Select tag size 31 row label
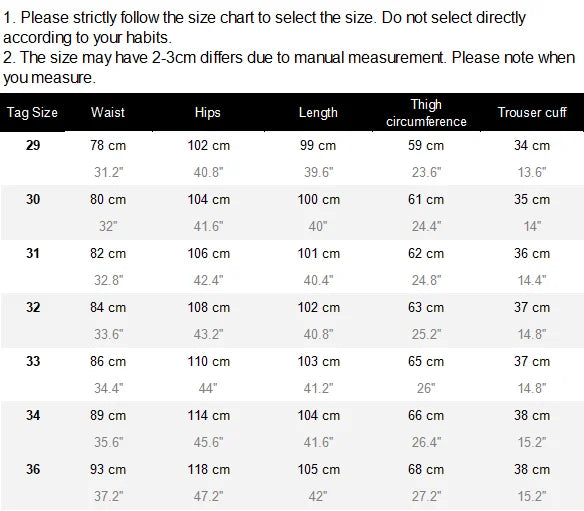584x511 pixels. pos(33,253)
